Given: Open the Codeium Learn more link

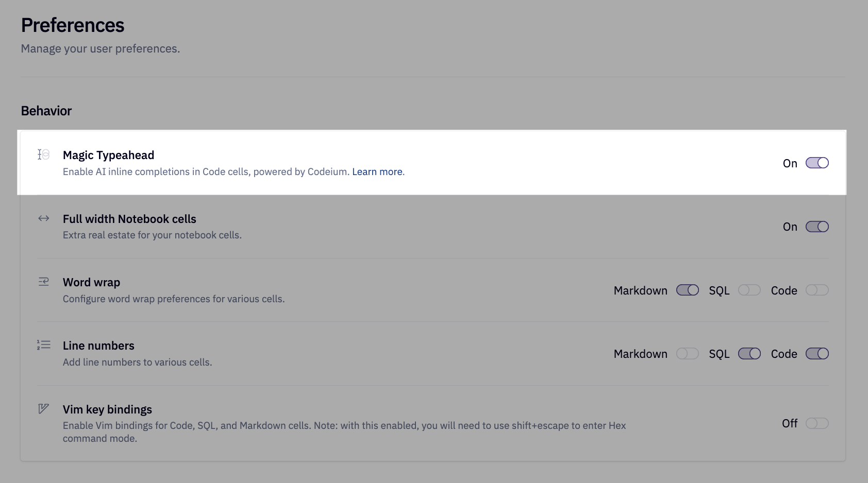Looking at the screenshot, I should point(377,172).
